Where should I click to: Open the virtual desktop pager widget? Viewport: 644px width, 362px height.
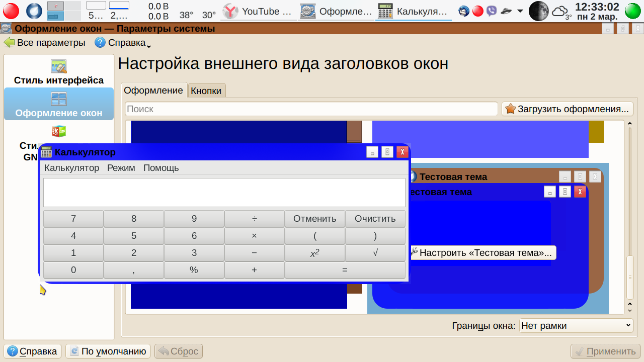[x=64, y=11]
